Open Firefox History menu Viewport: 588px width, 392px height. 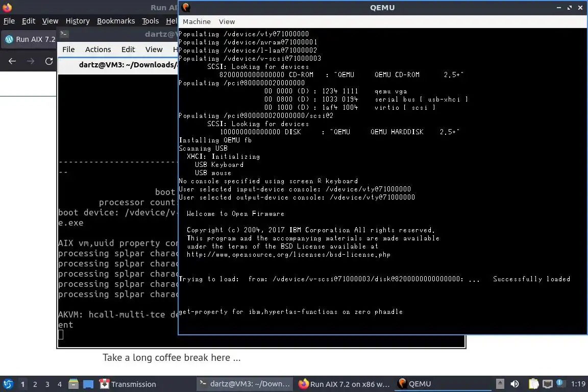click(x=78, y=21)
